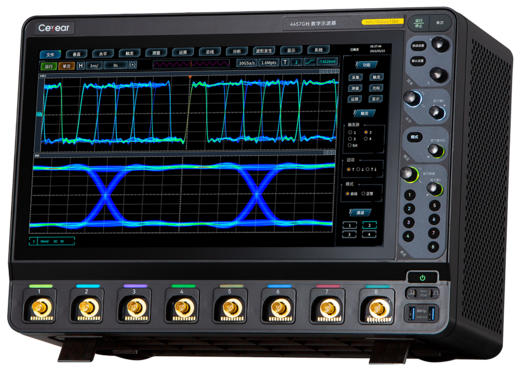520x372 pixels.
Task: Select trigger source 3 radio button
Action: 350,139
